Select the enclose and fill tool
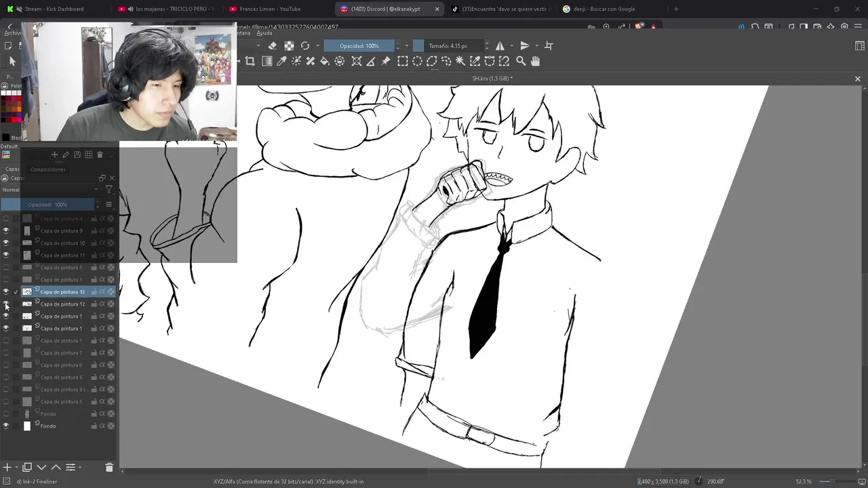Viewport: 868px width, 488px height. coord(340,61)
